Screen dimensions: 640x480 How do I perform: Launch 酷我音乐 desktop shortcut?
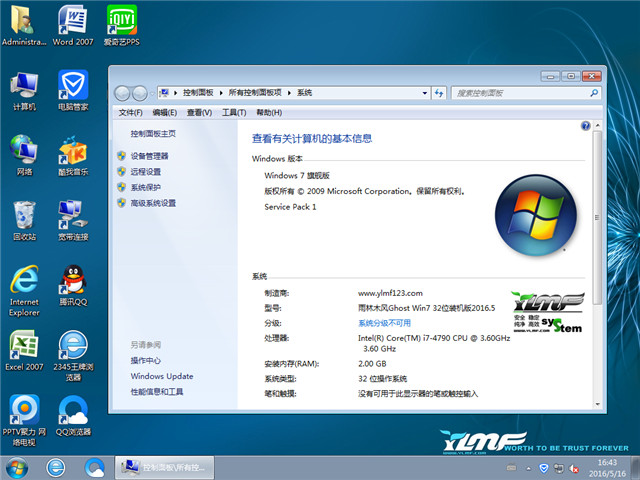pos(73,155)
